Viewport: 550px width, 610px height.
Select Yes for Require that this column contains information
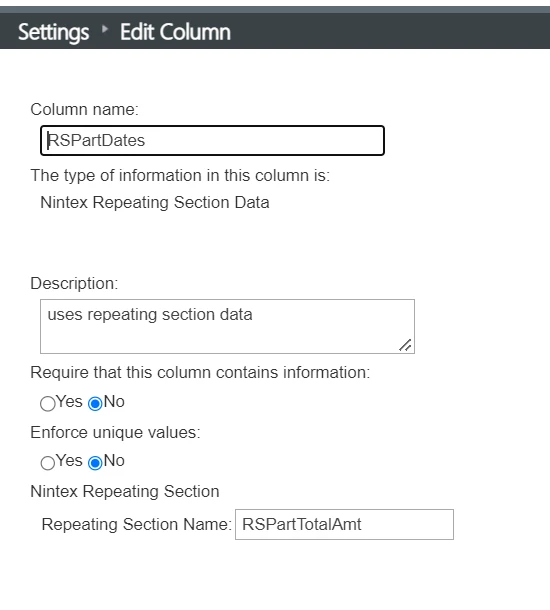click(48, 403)
